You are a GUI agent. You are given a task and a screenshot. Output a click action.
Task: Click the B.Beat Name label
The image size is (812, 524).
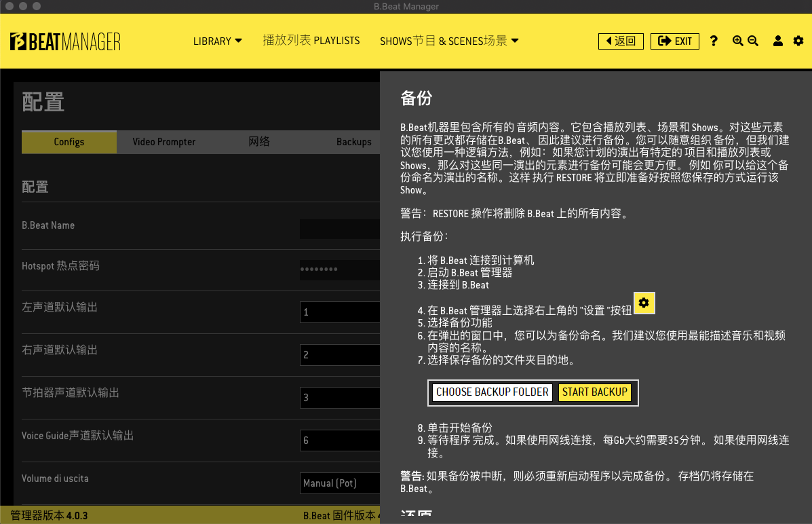(48, 225)
